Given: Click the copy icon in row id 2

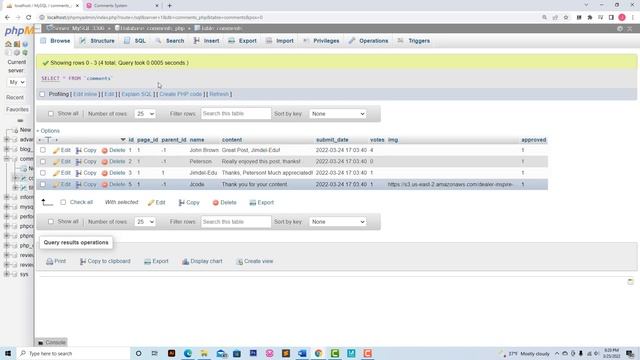Looking at the screenshot, I should click(79, 162).
